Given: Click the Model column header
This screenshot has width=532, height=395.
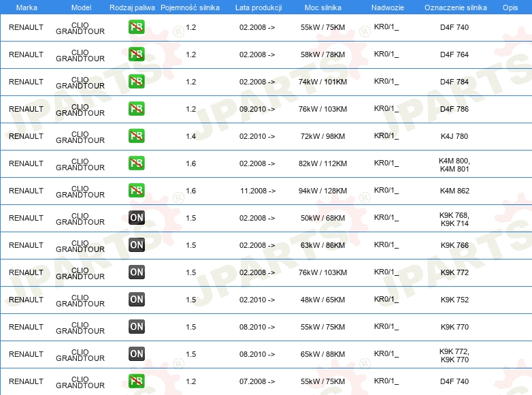Looking at the screenshot, I should click(x=81, y=7).
